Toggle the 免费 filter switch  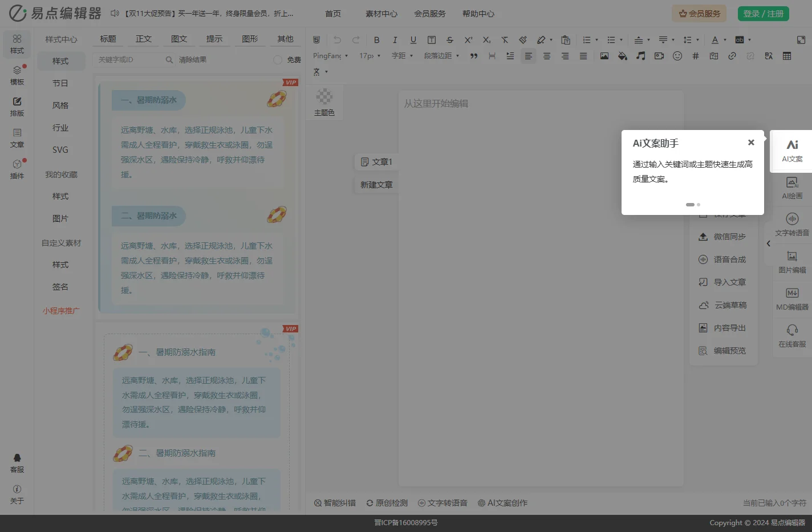tap(278, 60)
